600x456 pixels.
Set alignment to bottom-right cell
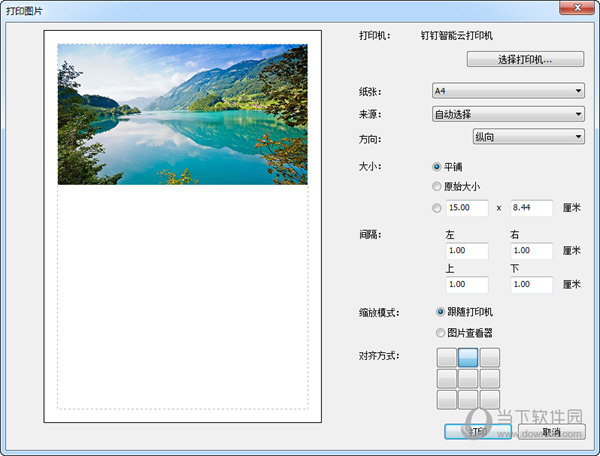pos(490,400)
